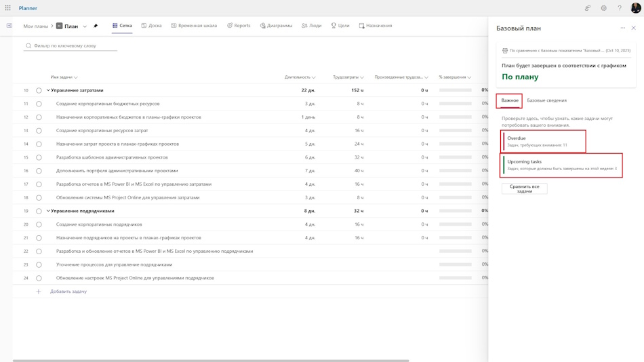The image size is (644, 362).
Task: Mark task 19 Управление подрядчиками complete
Action: pyautogui.click(x=39, y=212)
